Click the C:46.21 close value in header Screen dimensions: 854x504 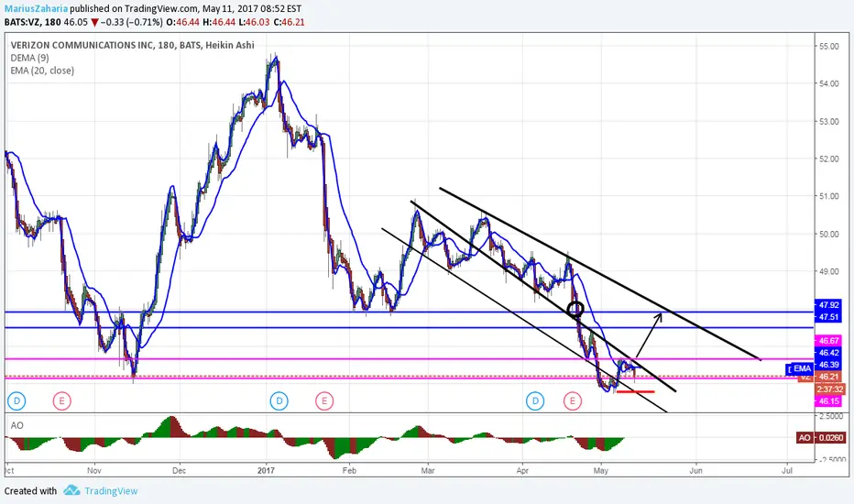289,22
